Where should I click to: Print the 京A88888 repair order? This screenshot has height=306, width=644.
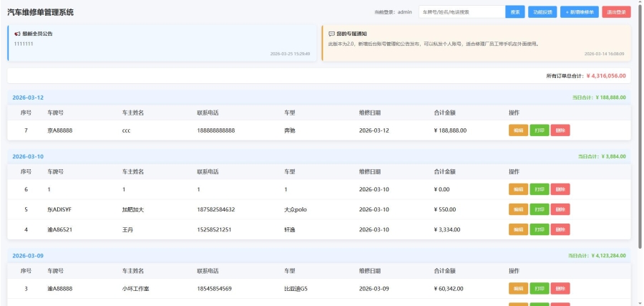pyautogui.click(x=539, y=130)
